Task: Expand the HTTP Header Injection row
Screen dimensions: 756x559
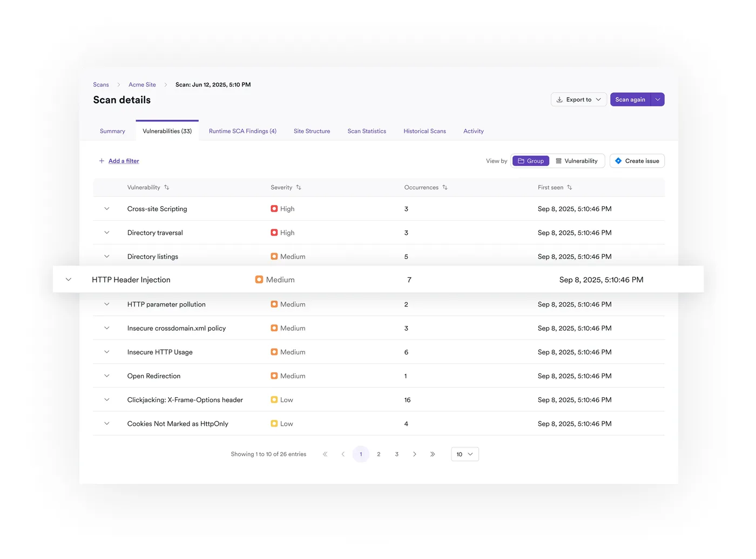Action: coord(69,279)
